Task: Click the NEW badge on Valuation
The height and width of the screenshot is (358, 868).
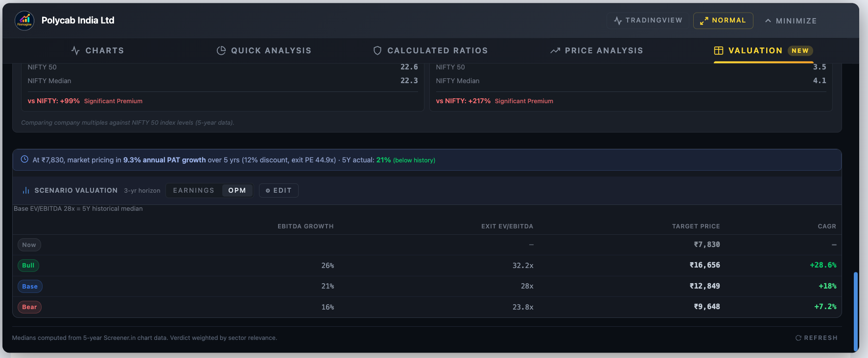Action: coord(800,50)
